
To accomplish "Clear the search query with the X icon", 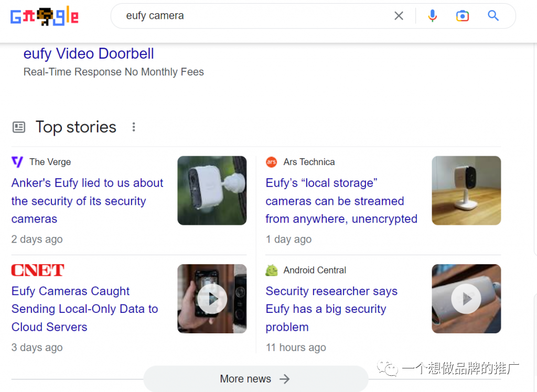I will coord(399,16).
